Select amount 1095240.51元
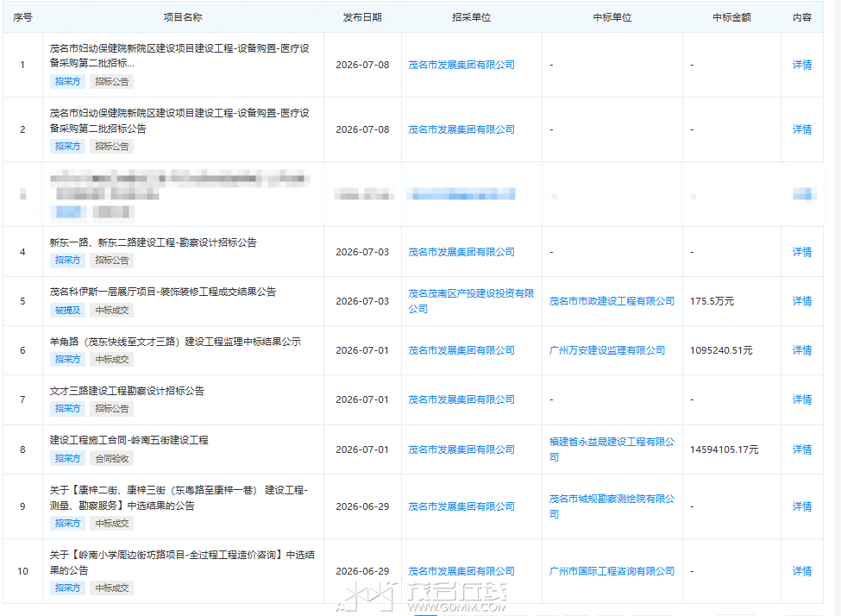The image size is (841, 616). pyautogui.click(x=721, y=350)
